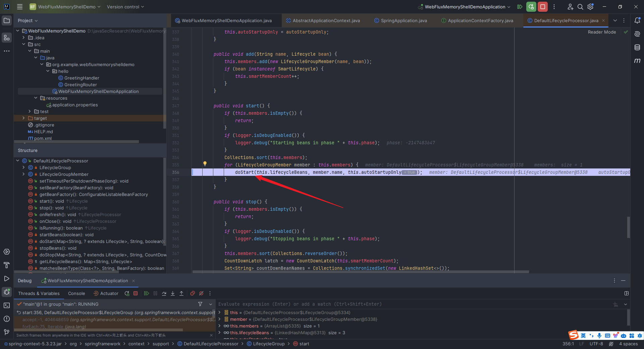Open GreetingHandler class in project tree
The height and width of the screenshot is (349, 644).
pyautogui.click(x=82, y=78)
